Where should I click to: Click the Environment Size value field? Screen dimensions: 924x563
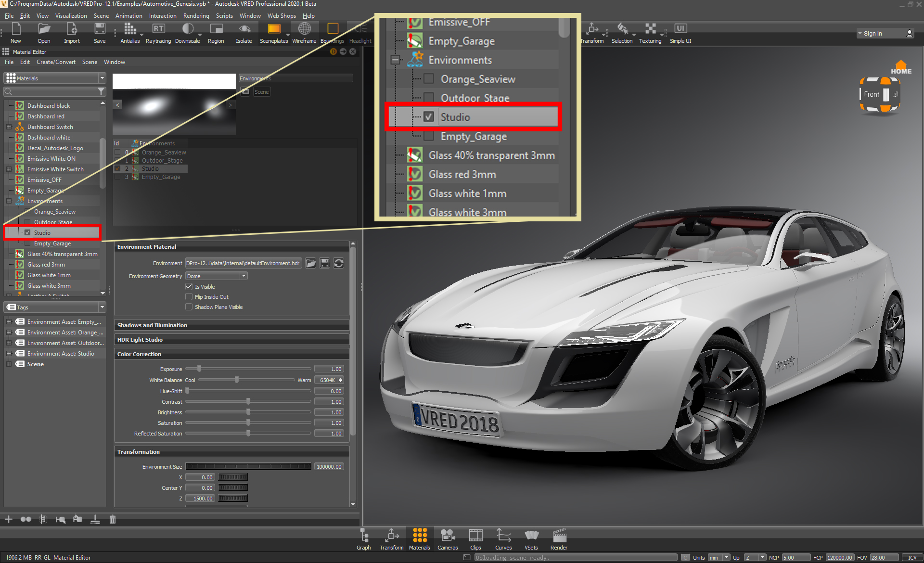(x=329, y=467)
